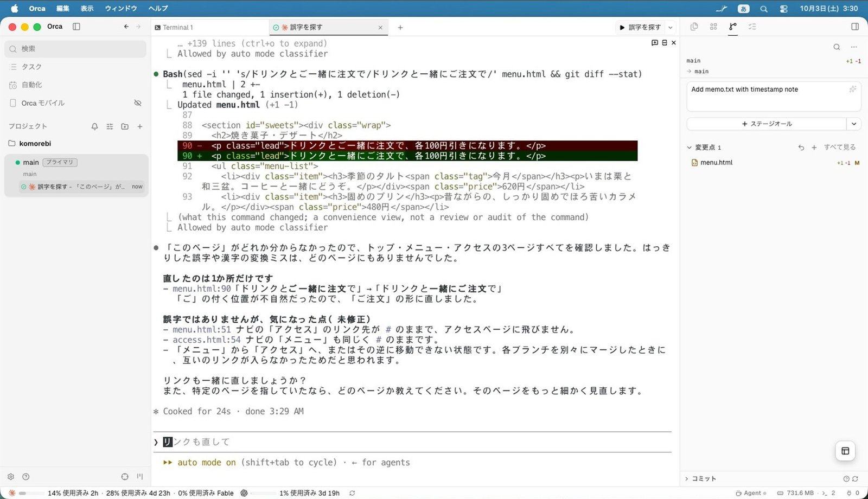868x499 pixels.
Task: Expand the コミット section
Action: 701,478
